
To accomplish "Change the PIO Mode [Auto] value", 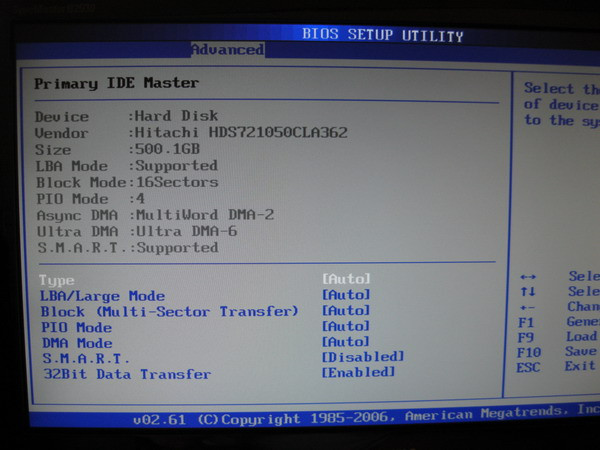I will point(346,326).
